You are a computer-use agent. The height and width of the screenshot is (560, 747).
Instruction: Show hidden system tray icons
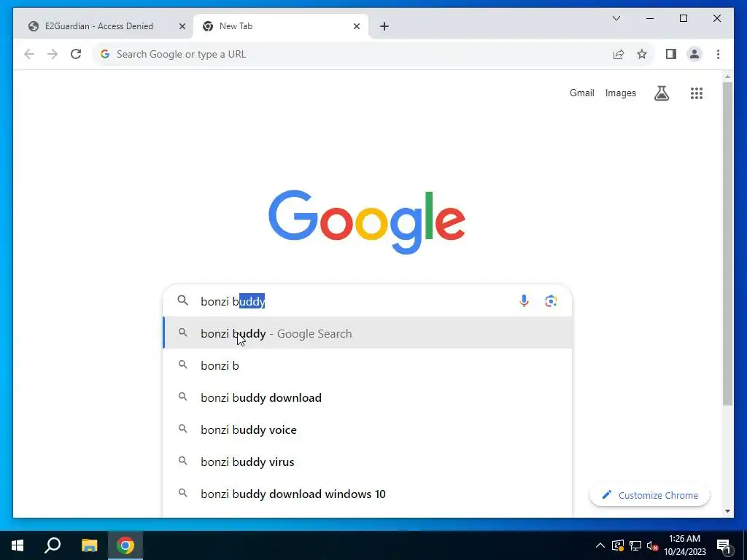(x=600, y=545)
